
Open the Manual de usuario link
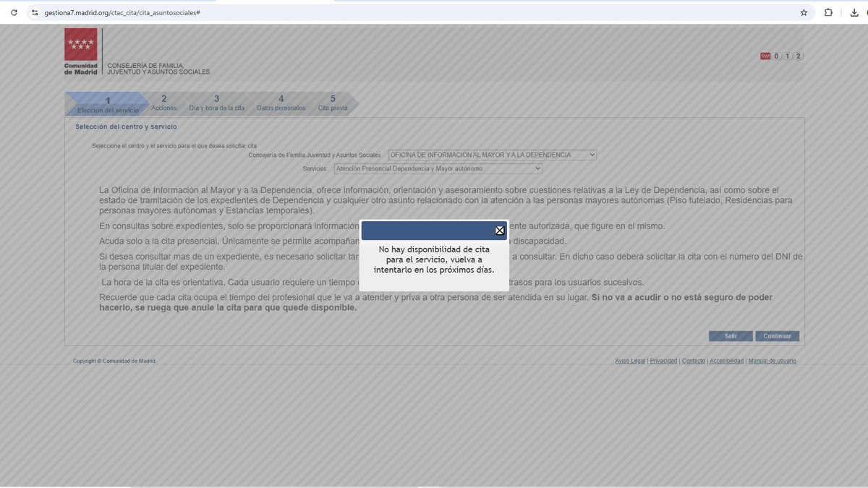tap(773, 361)
